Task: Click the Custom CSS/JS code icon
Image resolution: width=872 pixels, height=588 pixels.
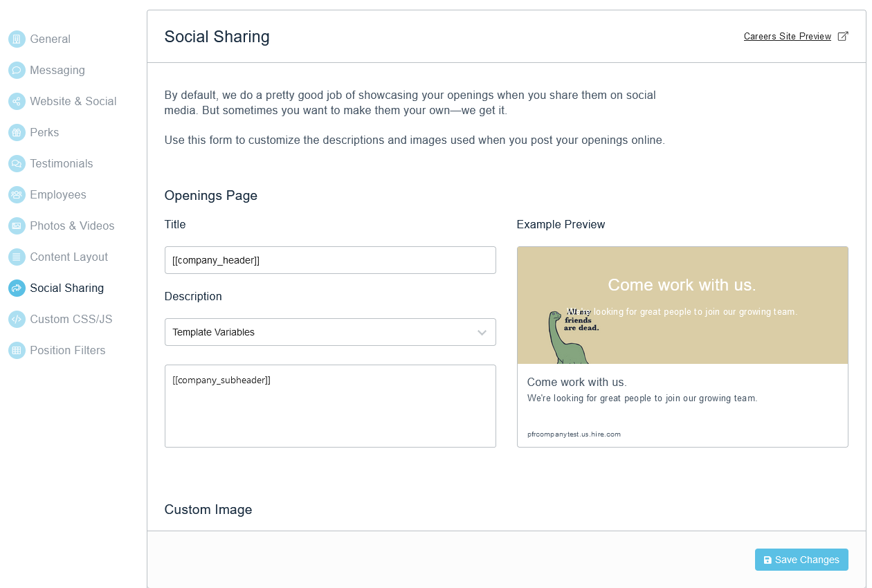Action: point(17,319)
